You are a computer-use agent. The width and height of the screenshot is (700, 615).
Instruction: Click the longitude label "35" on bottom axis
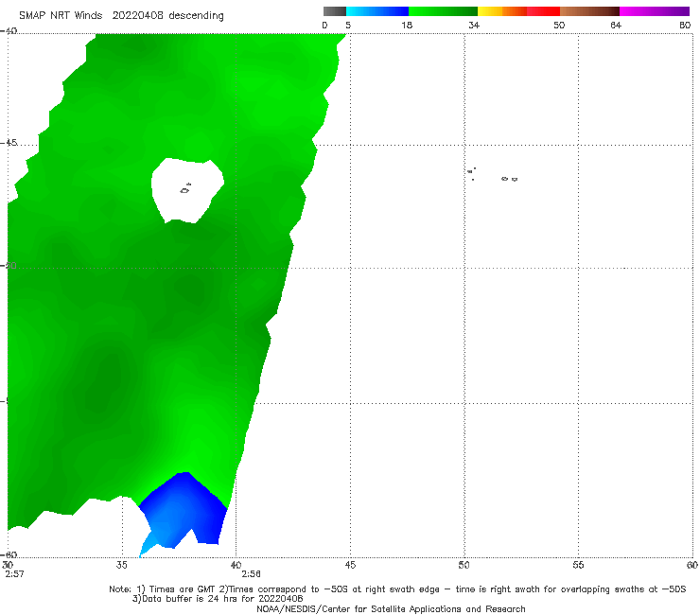pyautogui.click(x=121, y=565)
